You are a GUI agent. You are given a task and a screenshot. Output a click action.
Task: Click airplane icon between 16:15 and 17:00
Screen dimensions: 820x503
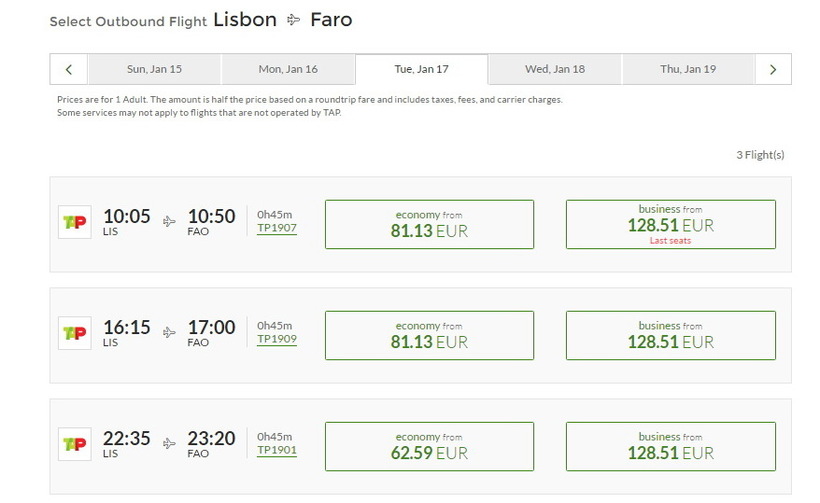[169, 332]
